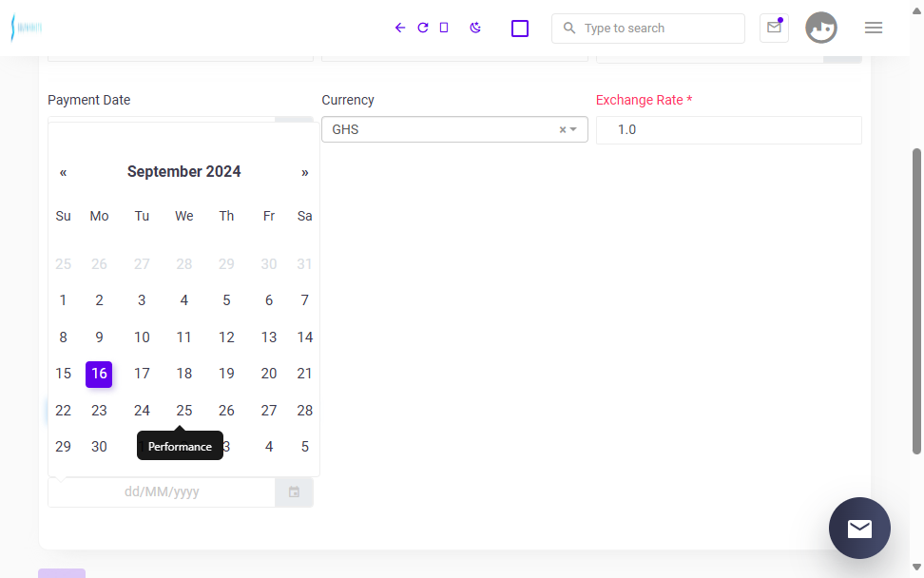Pick September 20 in calendar
Screen dimensions: 924x578
(269, 374)
